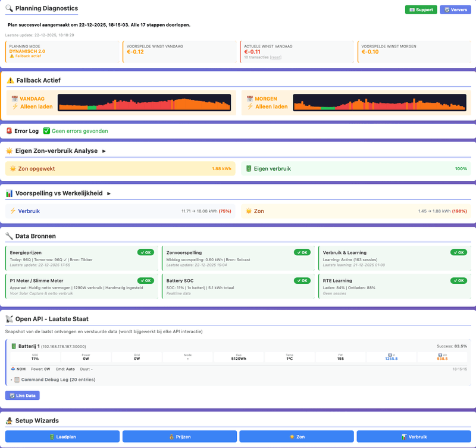Expand the Eigen Zon-verbruik Analyse section arrow

(x=104, y=151)
